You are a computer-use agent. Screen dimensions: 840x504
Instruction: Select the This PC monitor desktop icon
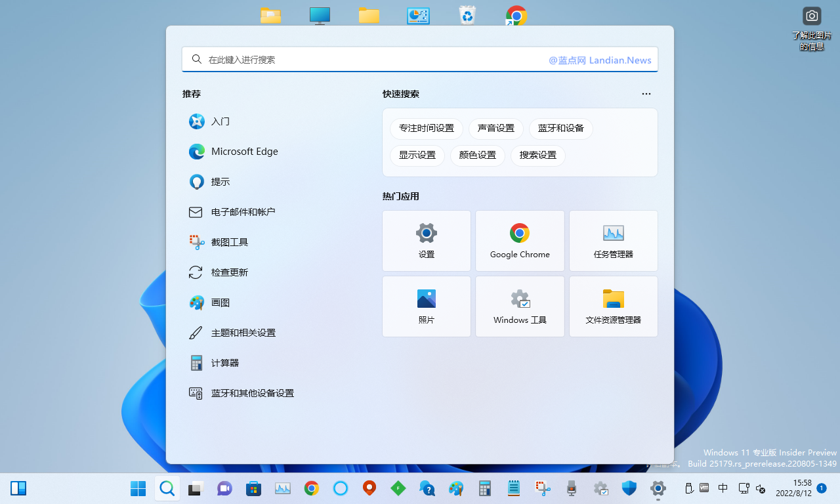[x=320, y=15]
